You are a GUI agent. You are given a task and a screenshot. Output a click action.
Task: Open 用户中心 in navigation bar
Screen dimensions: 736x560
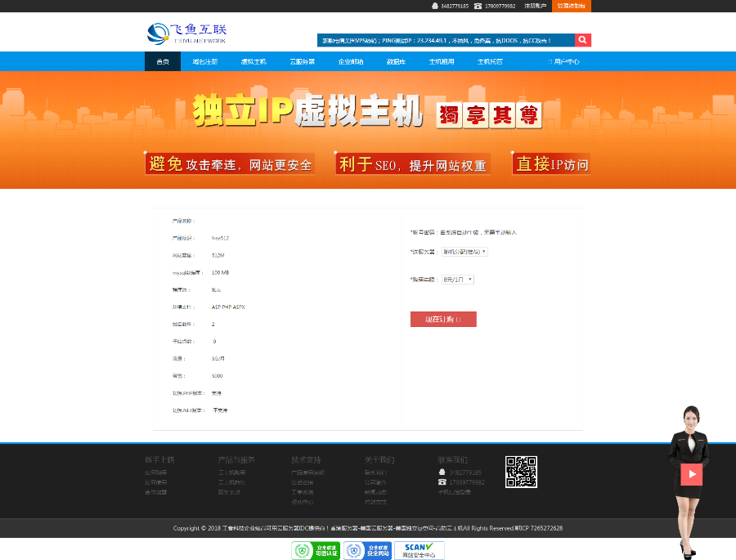[563, 61]
